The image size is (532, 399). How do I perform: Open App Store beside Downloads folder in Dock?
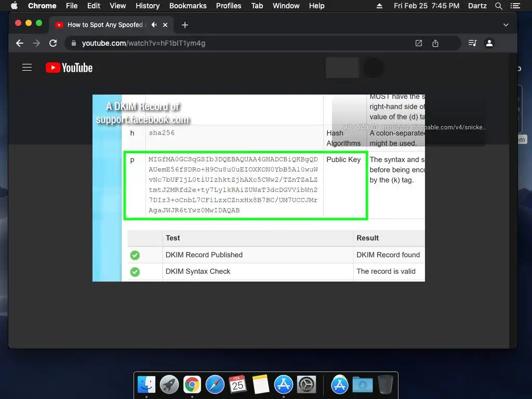coord(340,384)
